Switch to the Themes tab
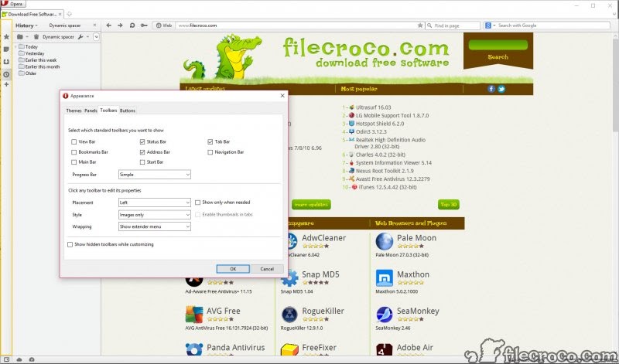 pos(74,111)
